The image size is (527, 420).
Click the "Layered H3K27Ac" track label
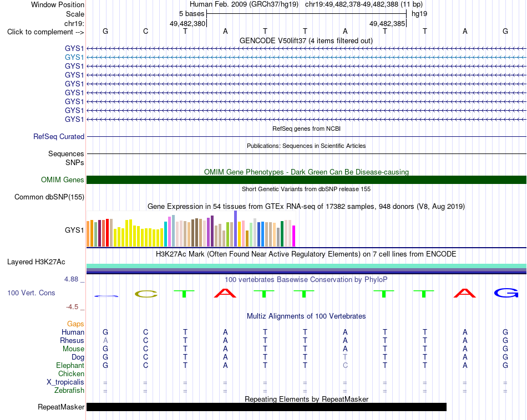[x=36, y=262]
